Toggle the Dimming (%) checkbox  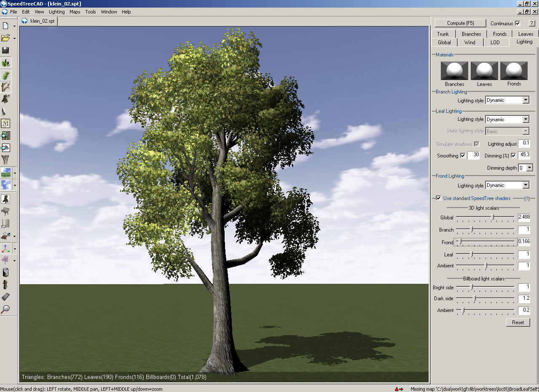tap(513, 155)
